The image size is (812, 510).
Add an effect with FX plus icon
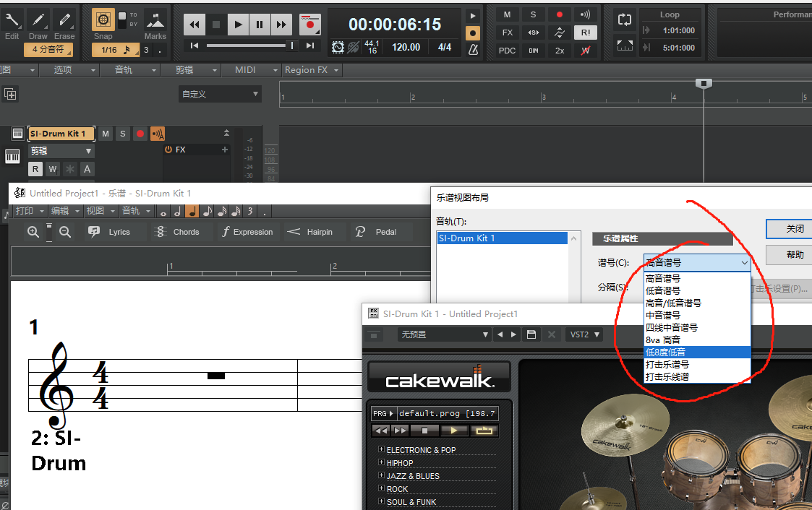click(225, 150)
